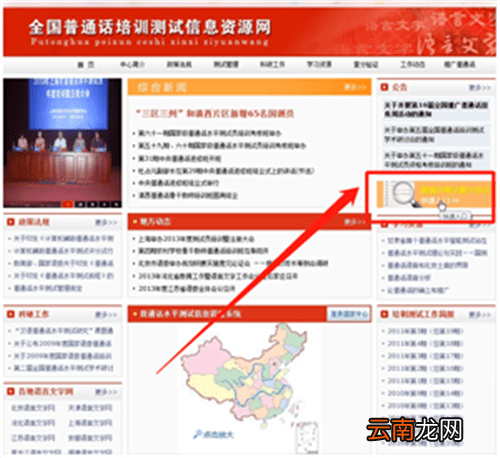Open 河北语言文字网 link
Screen dimensions: 500x458
click(33, 423)
